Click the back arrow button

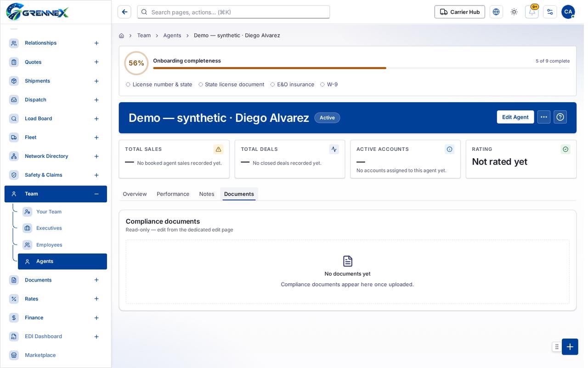click(124, 12)
